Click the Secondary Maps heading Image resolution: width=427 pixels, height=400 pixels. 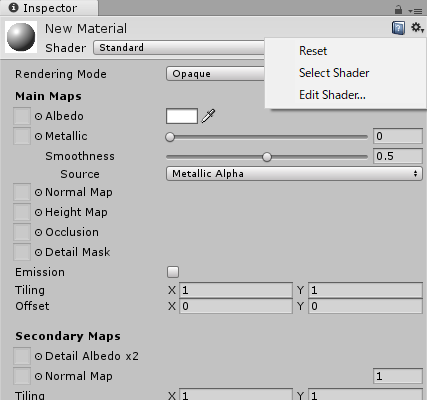tap(68, 336)
